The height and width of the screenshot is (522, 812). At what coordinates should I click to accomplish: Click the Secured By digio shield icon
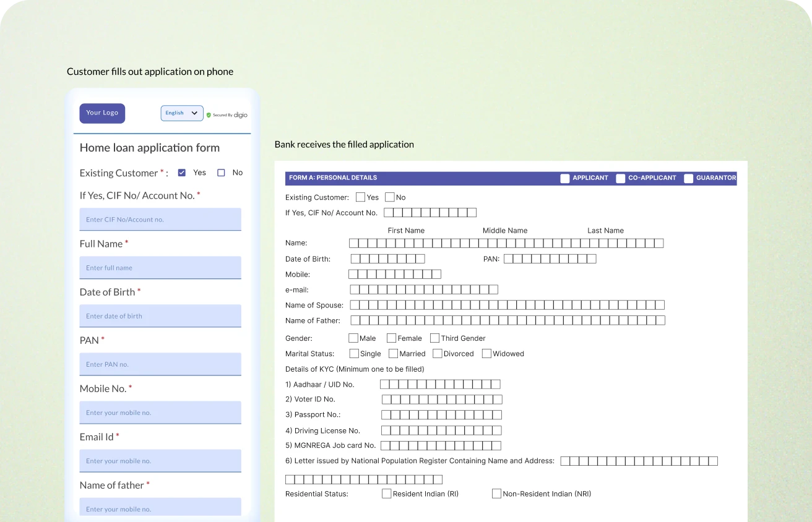[x=209, y=115]
